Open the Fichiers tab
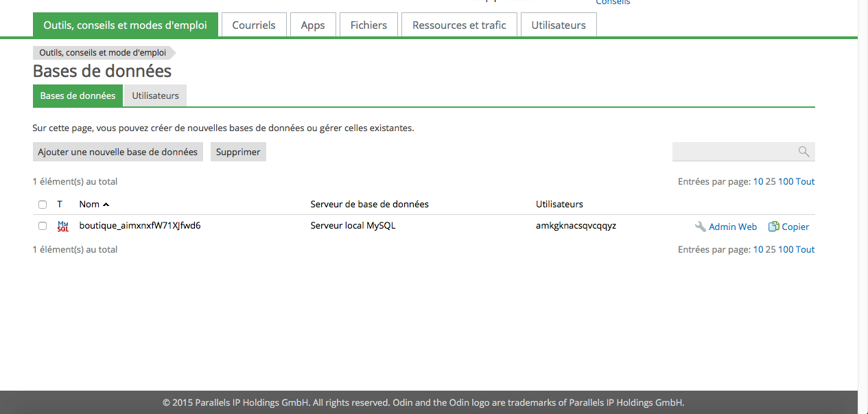This screenshot has height=414, width=868. pyautogui.click(x=368, y=25)
